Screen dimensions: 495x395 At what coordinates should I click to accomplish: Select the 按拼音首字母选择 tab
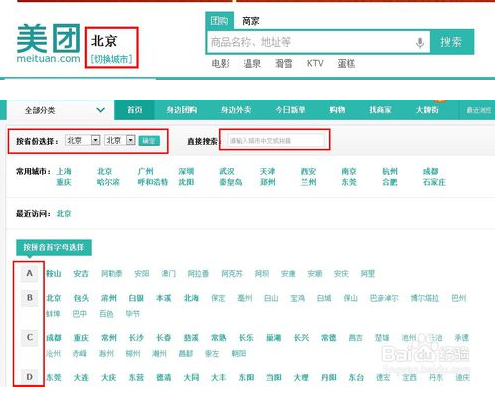point(54,247)
